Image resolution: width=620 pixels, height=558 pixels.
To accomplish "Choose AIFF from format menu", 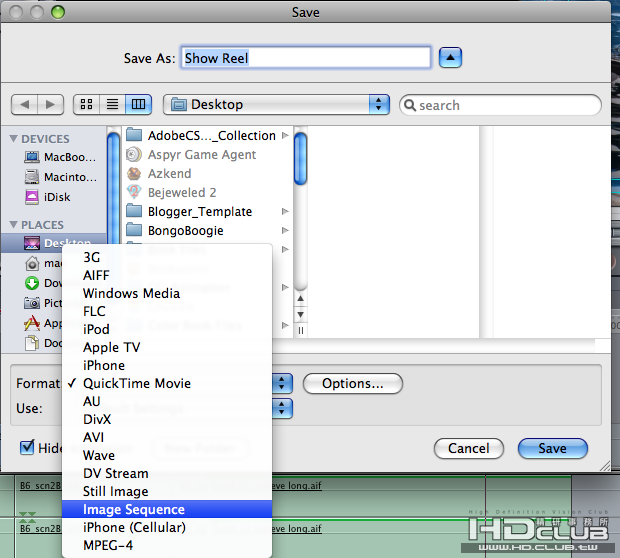I will (167, 275).
